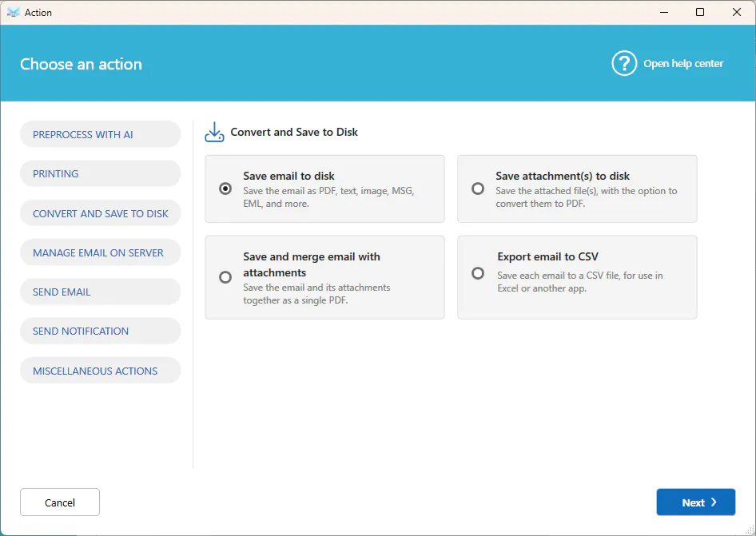Viewport: 756px width, 536px height.
Task: Click the help center question mark icon
Action: coord(624,64)
